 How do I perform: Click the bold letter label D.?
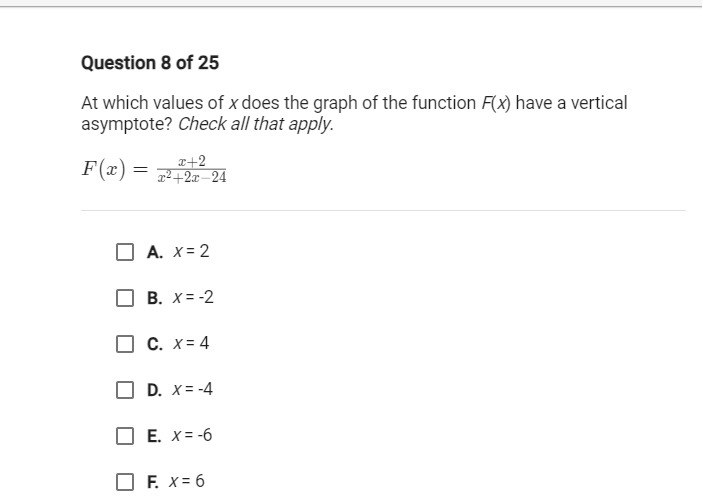click(x=154, y=390)
